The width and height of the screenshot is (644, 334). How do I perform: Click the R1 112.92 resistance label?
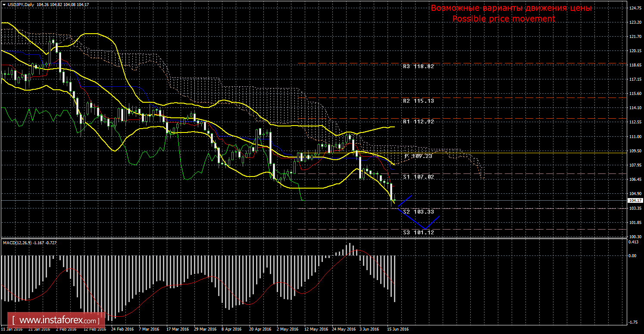click(418, 122)
